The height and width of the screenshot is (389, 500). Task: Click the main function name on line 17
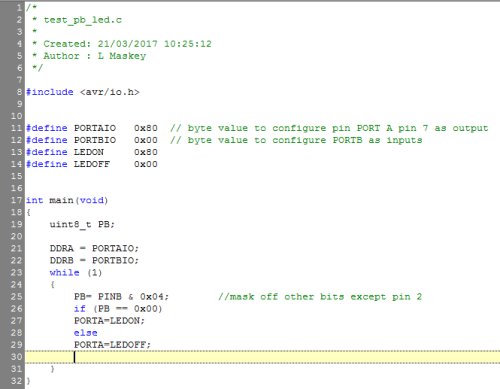pyautogui.click(x=61, y=200)
